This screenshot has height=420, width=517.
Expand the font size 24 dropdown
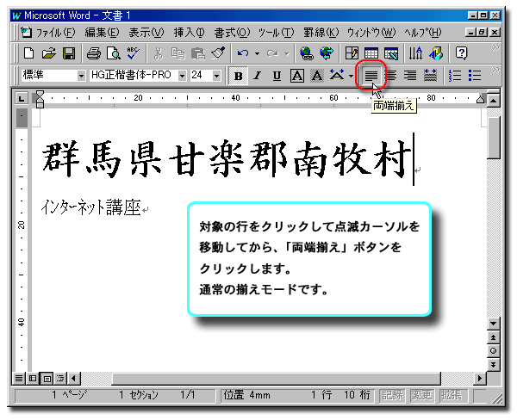click(216, 76)
